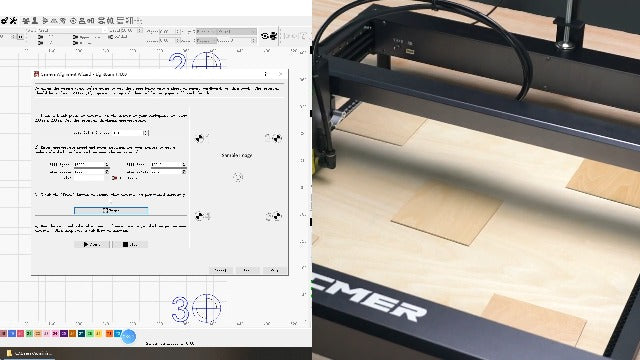Click the rightmost of the wizard's bottom buttons

[x=274, y=270]
